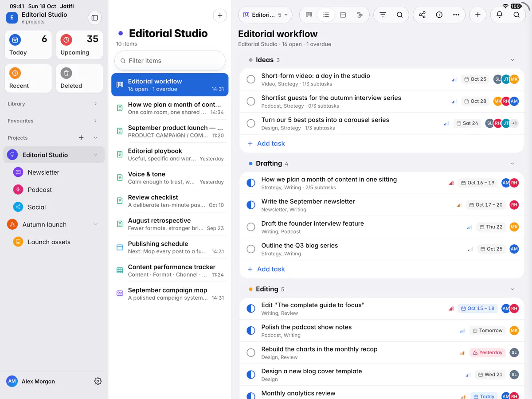
Task: Toggle status of 'Write the September newsletter'
Action: point(251,205)
